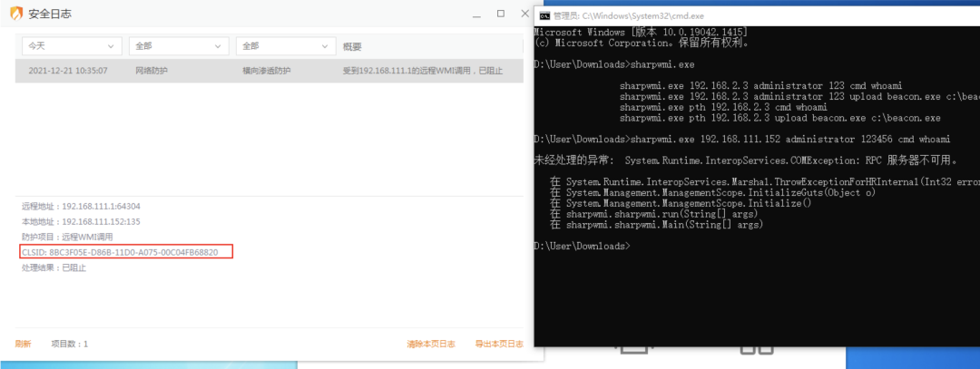Click 网络防护 in the log row
The width and height of the screenshot is (980, 369).
click(152, 72)
